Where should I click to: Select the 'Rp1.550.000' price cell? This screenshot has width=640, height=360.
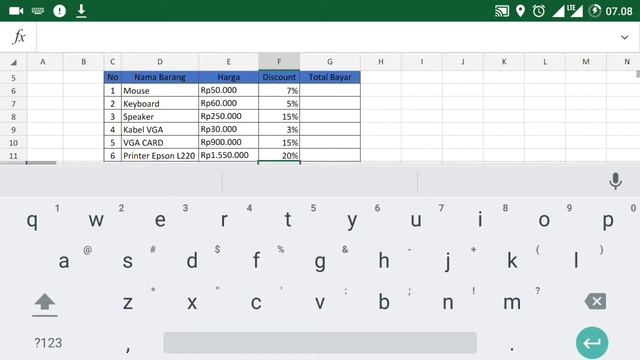point(229,156)
